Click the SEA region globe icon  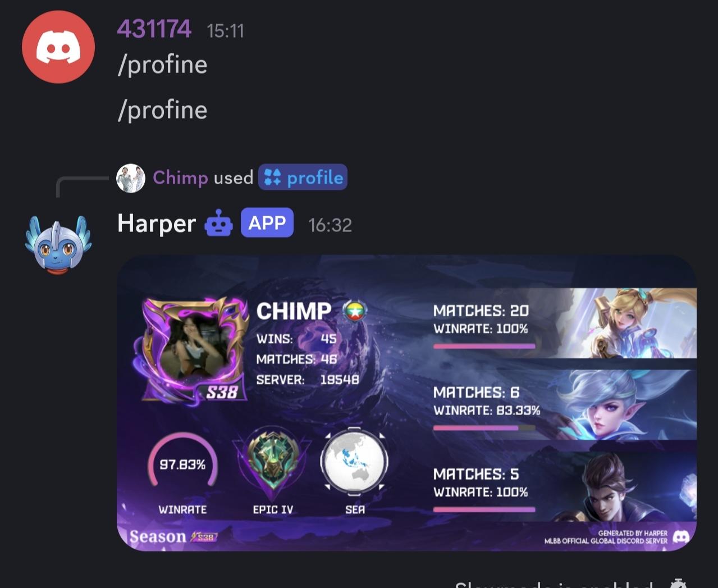354,462
